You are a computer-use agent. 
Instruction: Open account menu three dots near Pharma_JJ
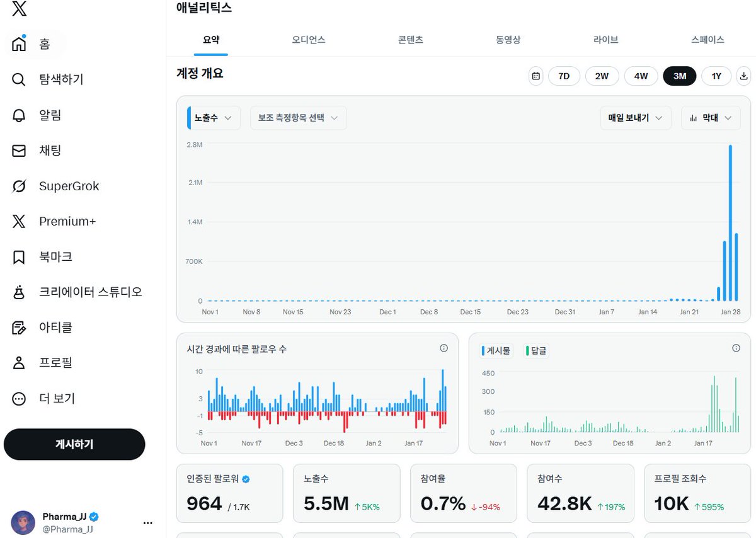[x=148, y=523]
